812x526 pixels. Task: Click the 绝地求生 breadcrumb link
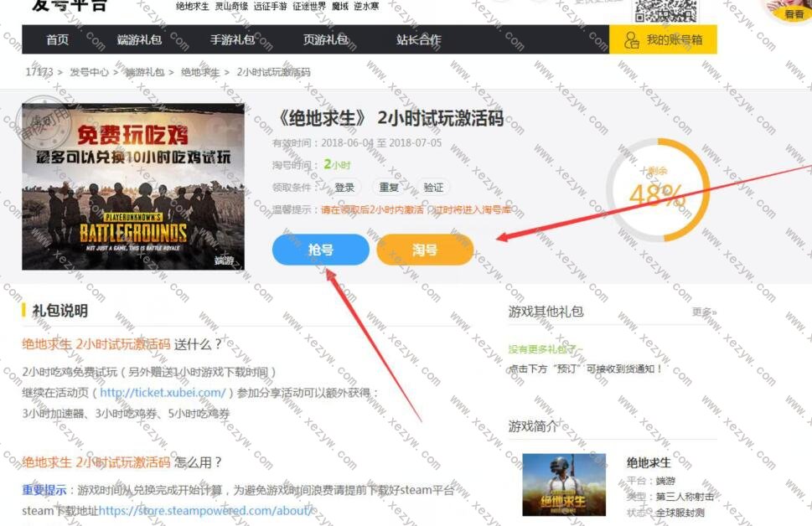point(199,72)
